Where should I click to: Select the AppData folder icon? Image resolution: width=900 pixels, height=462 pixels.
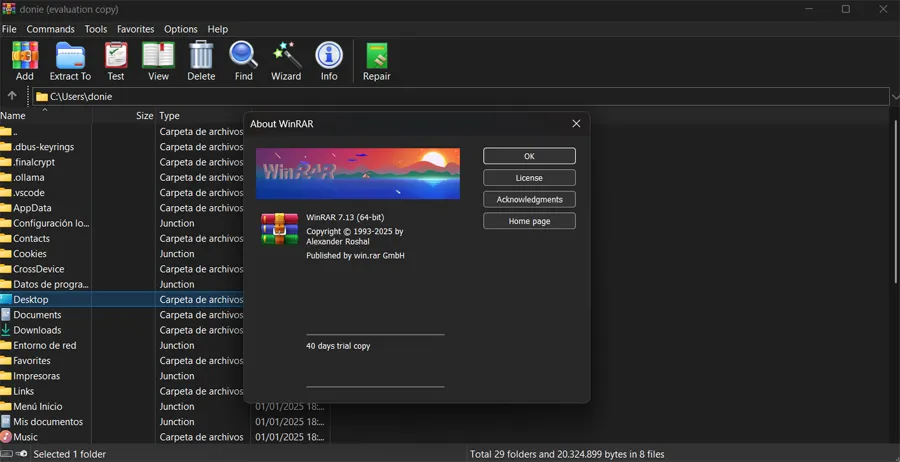pyautogui.click(x=6, y=208)
